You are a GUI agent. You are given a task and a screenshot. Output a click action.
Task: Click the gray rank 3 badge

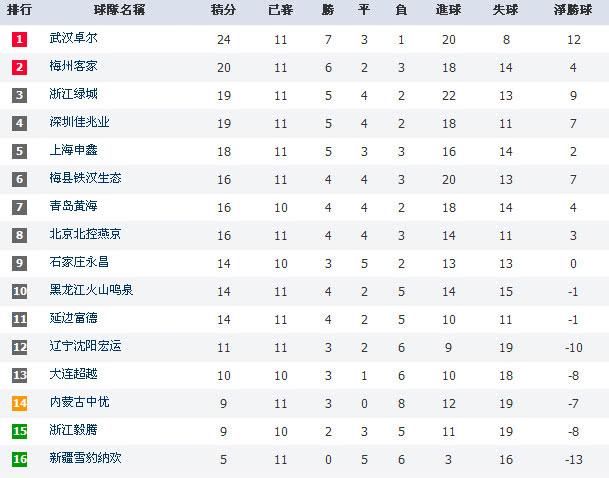pos(20,95)
